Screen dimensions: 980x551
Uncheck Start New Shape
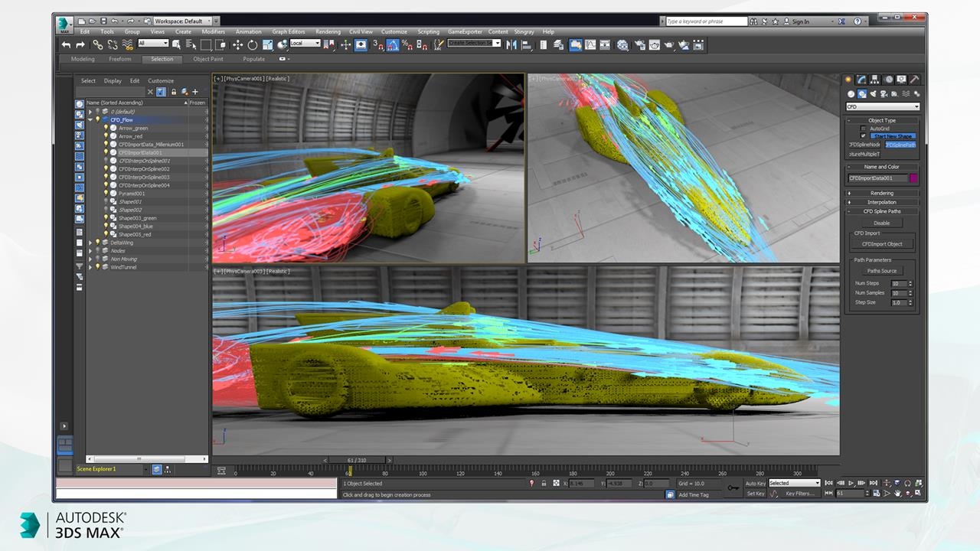tap(863, 135)
